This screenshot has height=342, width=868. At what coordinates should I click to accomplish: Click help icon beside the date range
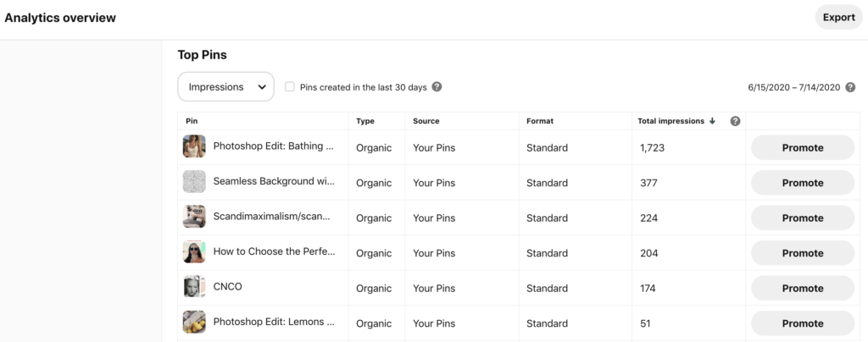849,87
